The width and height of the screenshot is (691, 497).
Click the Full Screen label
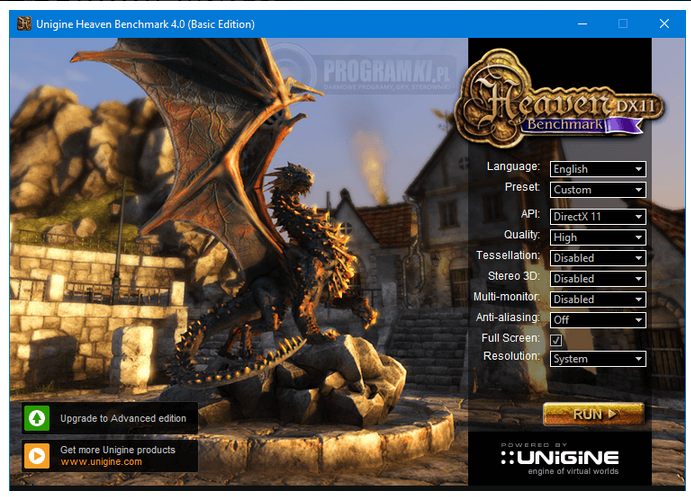point(510,338)
